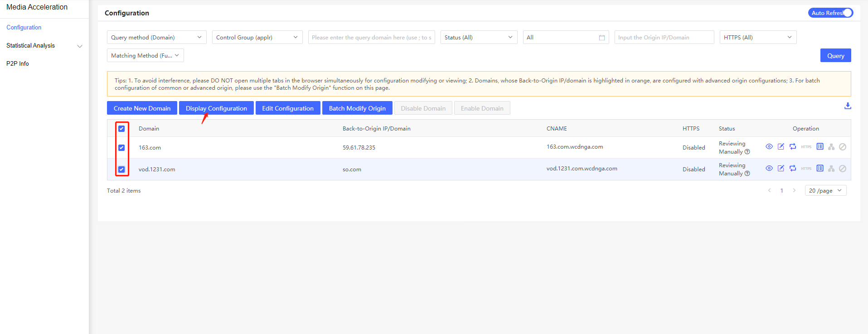Screen dimensions: 868x334
Task: Click the so.com origin cell
Action: pyautogui.click(x=352, y=169)
